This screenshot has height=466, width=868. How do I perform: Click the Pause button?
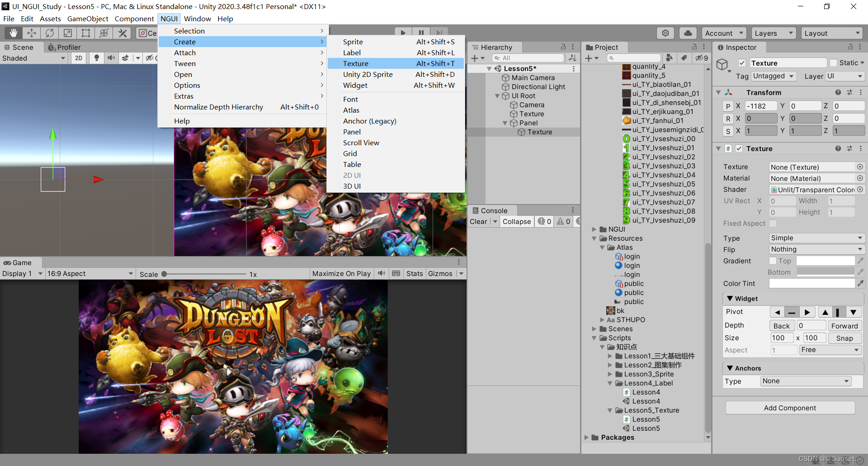tap(421, 32)
